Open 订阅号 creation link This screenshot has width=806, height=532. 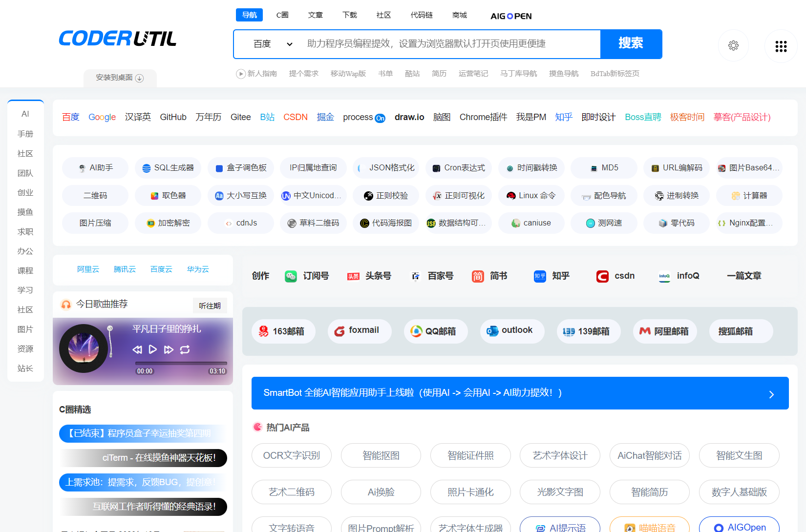307,276
